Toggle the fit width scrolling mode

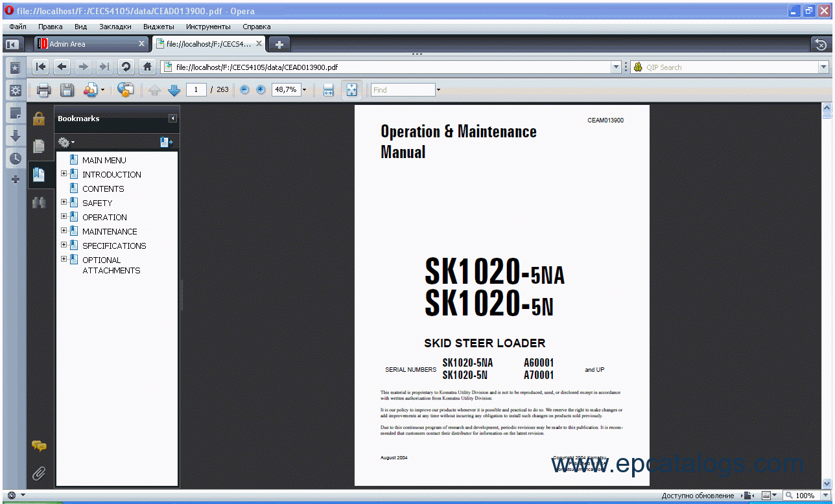[x=328, y=90]
